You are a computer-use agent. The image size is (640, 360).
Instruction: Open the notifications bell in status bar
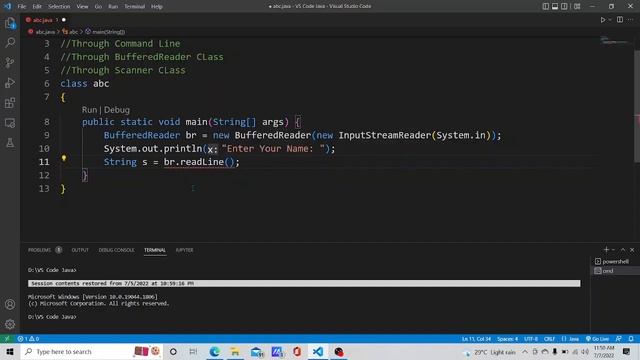tap(631, 339)
